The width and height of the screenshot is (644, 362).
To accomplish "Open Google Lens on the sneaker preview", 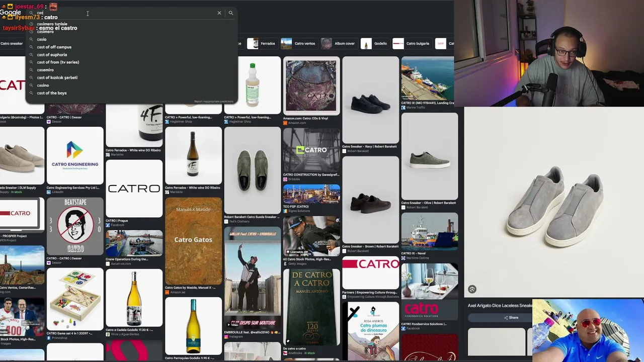I will (472, 289).
